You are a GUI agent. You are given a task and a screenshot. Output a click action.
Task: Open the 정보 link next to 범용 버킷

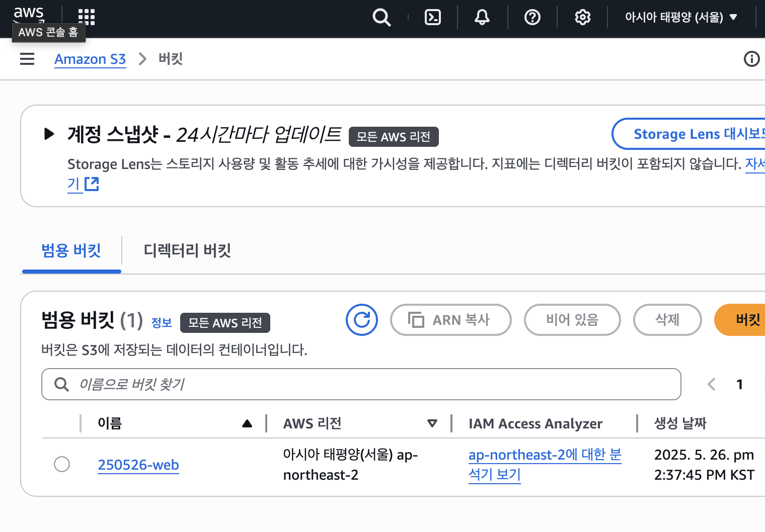[162, 323]
